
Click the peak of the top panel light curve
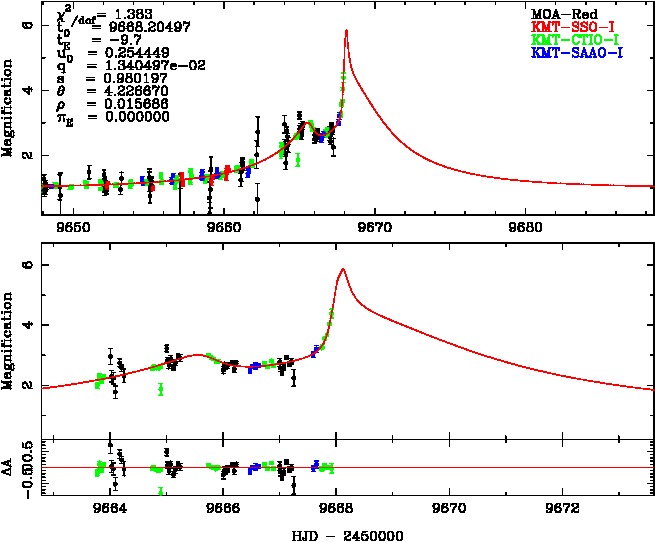[x=346, y=31]
